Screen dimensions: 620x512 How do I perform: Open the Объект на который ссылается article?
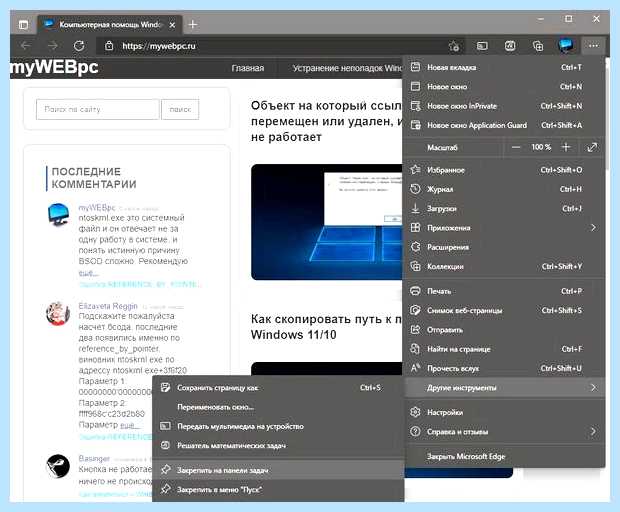coord(327,121)
